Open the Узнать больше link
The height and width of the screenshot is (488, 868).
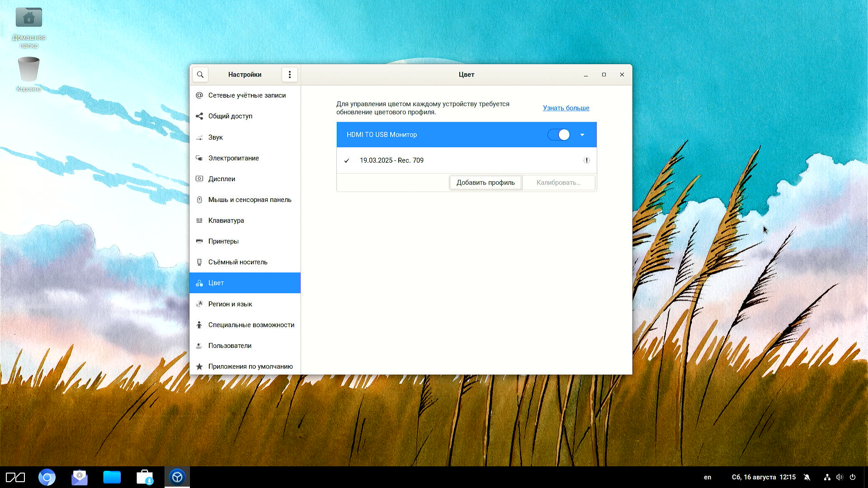(x=566, y=108)
